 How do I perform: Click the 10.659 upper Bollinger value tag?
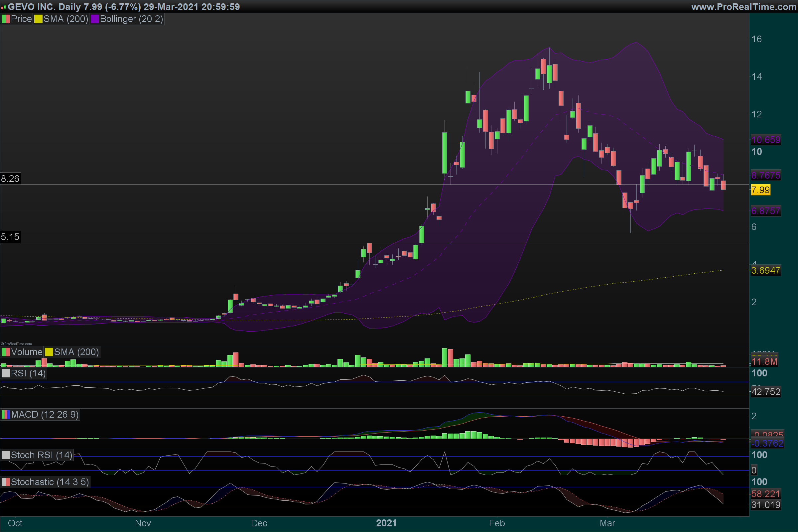click(x=766, y=140)
